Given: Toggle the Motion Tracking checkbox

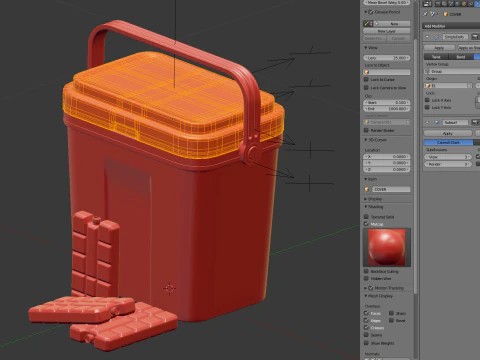Looking at the screenshot, I should [x=370, y=288].
